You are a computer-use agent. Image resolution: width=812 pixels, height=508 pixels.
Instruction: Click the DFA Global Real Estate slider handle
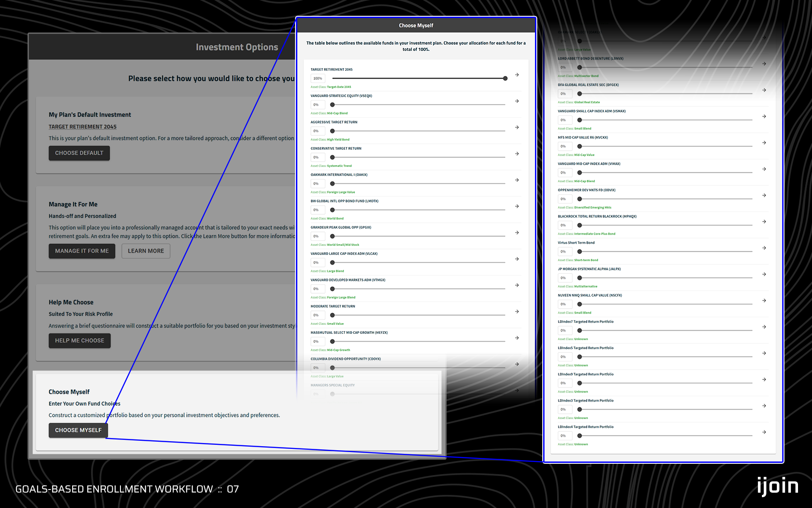580,94
